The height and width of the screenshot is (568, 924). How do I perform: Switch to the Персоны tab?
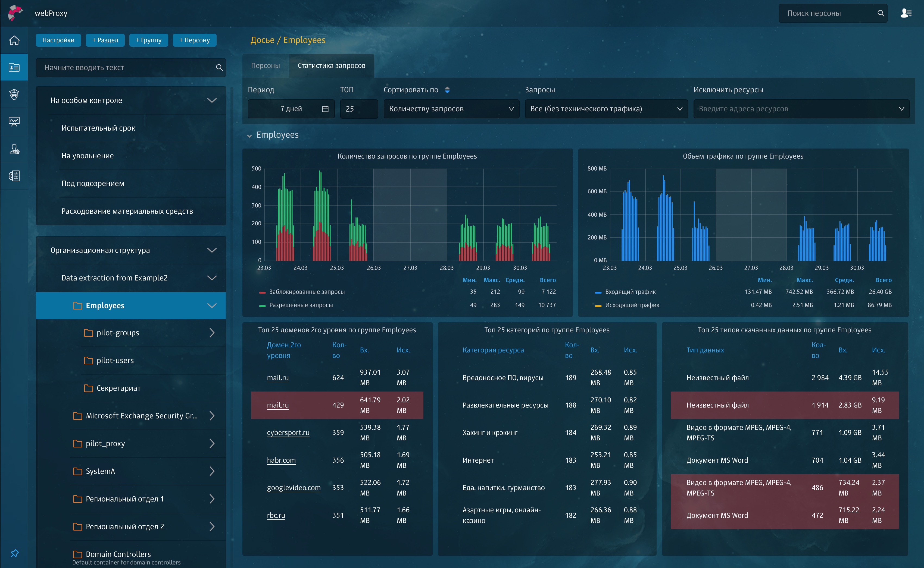266,65
